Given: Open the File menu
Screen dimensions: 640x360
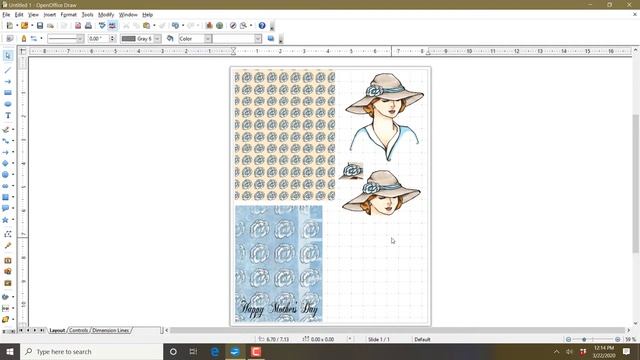Looking at the screenshot, I should (6, 15).
